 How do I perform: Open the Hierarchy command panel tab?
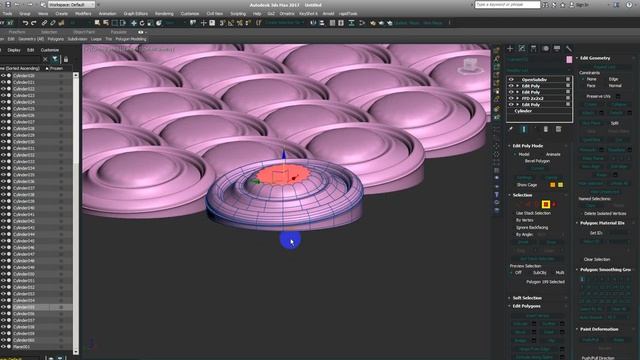[533, 49]
